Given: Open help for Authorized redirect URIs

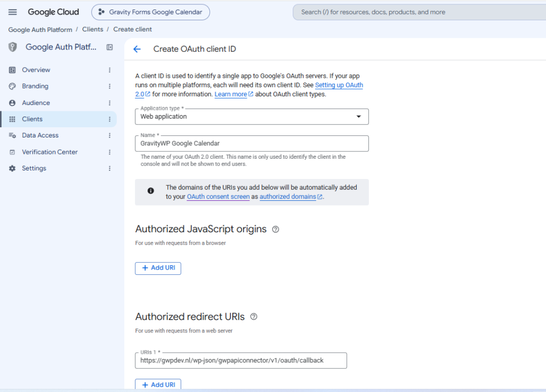Looking at the screenshot, I should 254,316.
